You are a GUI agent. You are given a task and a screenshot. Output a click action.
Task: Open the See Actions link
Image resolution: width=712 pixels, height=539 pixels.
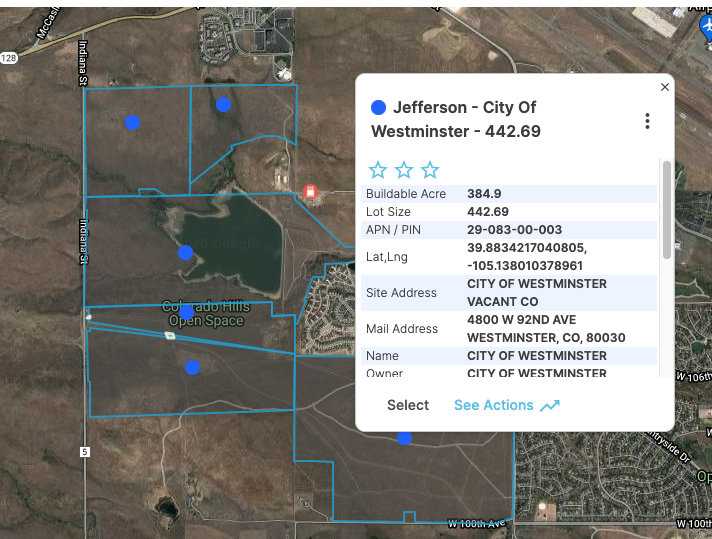[493, 405]
